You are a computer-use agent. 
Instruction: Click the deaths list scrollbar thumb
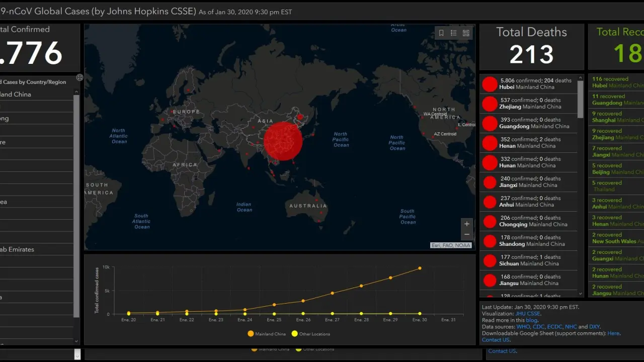580,98
